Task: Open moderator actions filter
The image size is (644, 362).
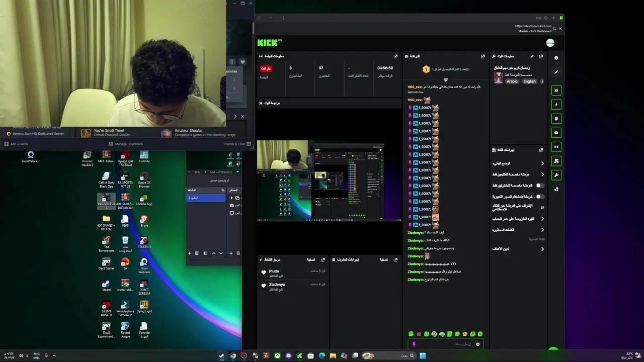Action: coord(384,259)
